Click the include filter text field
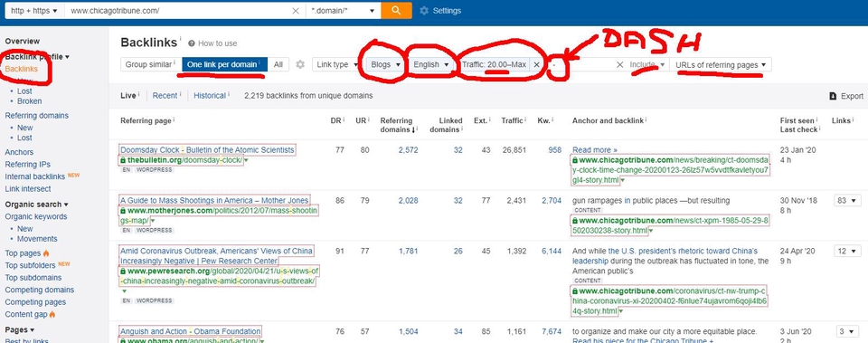The image size is (868, 343). pyautogui.click(x=581, y=65)
